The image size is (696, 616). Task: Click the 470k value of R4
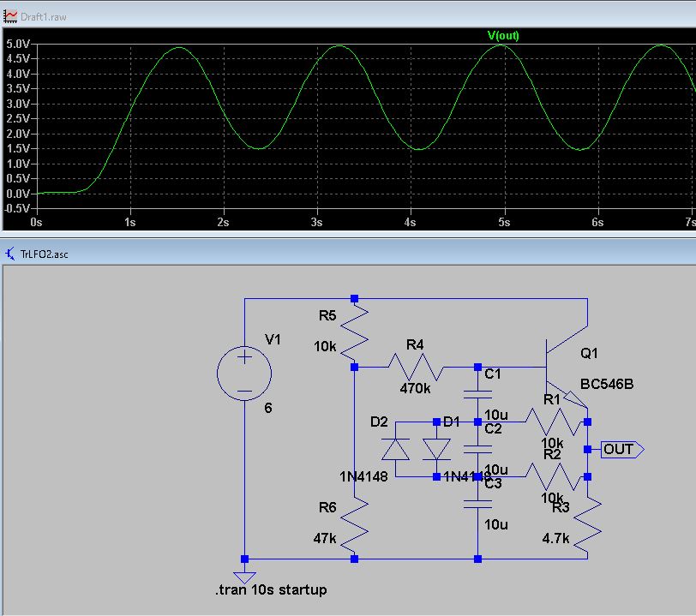click(x=416, y=387)
